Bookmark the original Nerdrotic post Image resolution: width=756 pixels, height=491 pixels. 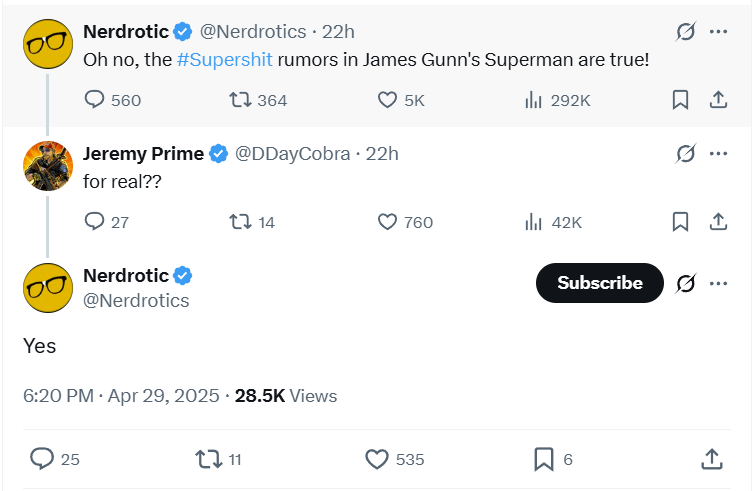coord(680,100)
